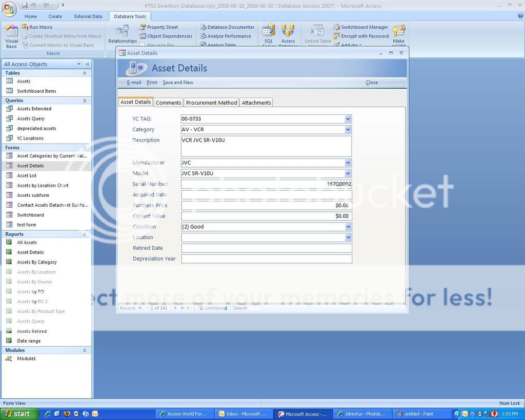Launch Internet Explorer from Quick Launch

pos(48,414)
